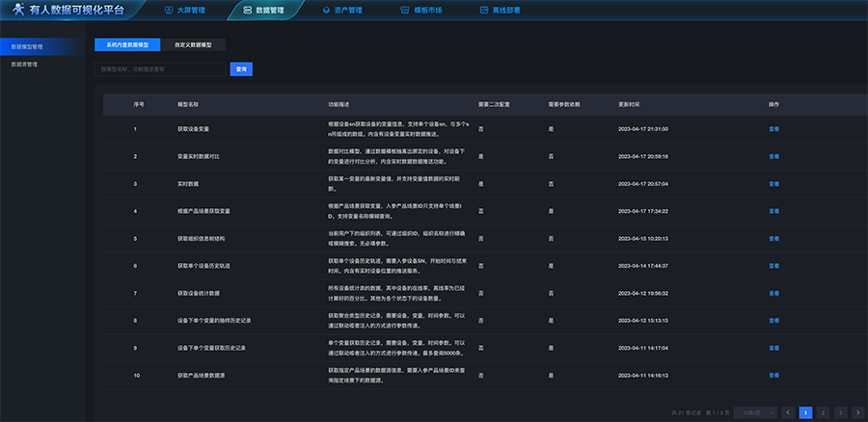Click the model name search input field
Image resolution: width=868 pixels, height=422 pixels.
point(160,69)
